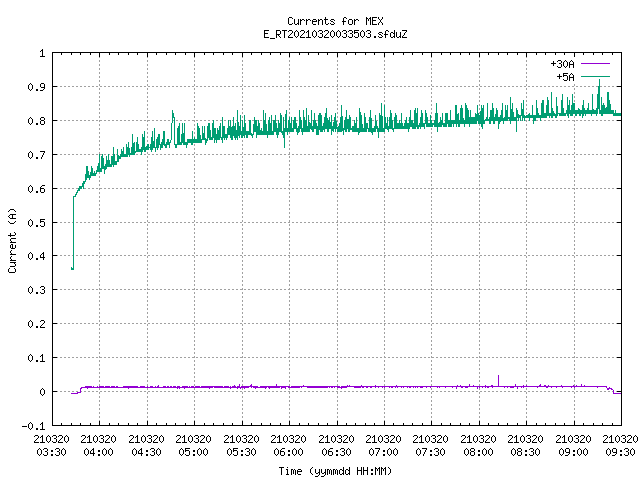Screen dimensions: 640x480
Task: Select the file name "E_RT20210320033503.sfduZ"
Action: pos(335,34)
